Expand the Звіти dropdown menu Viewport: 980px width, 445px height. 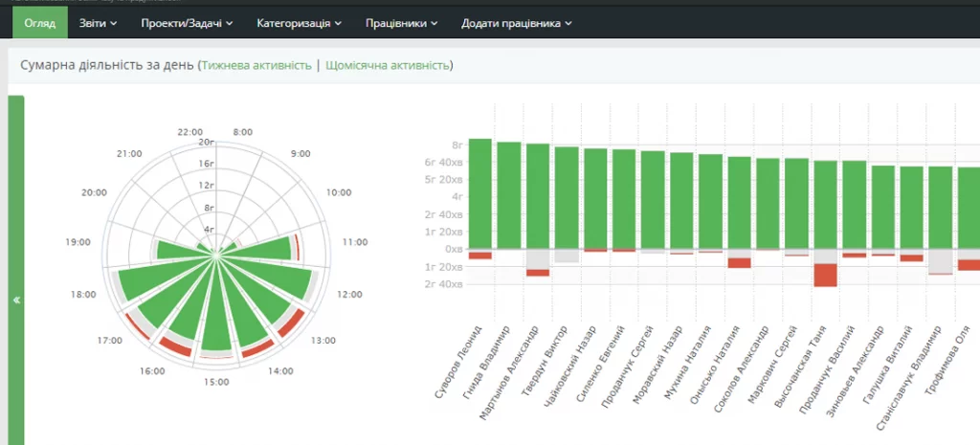click(x=100, y=22)
